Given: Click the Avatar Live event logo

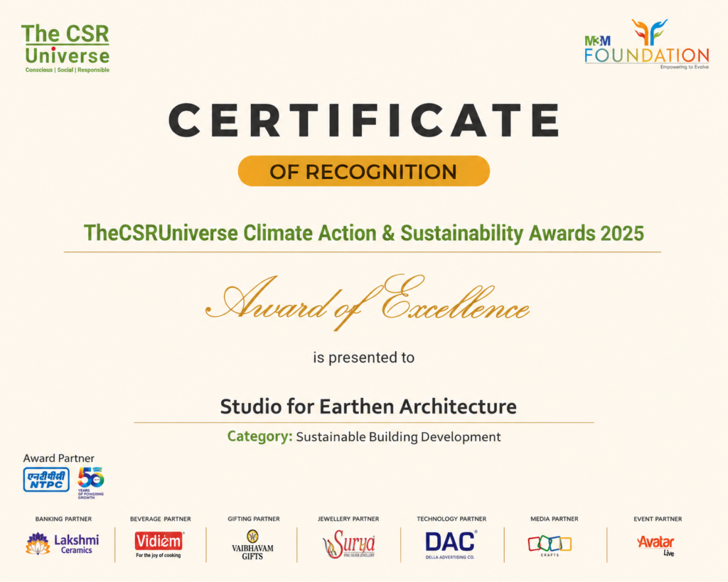Looking at the screenshot, I should [x=655, y=545].
